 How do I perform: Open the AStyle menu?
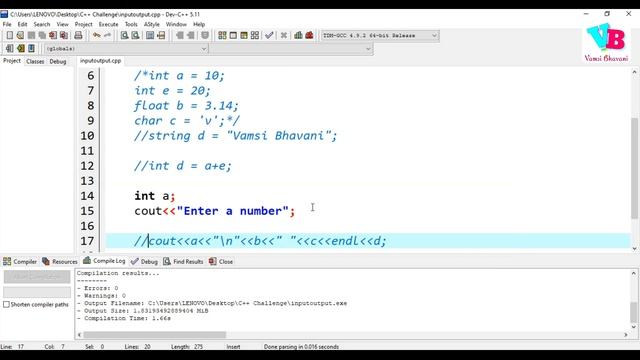coord(152,24)
